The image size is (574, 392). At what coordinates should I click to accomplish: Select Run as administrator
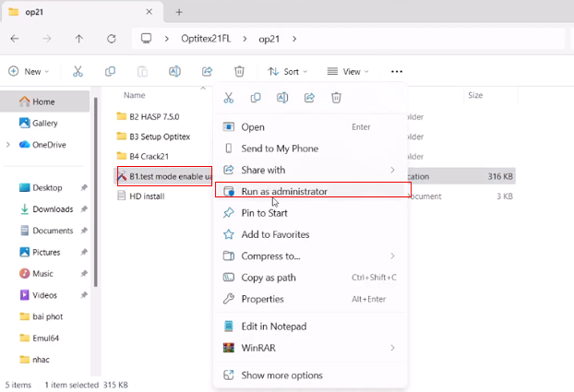coord(284,191)
